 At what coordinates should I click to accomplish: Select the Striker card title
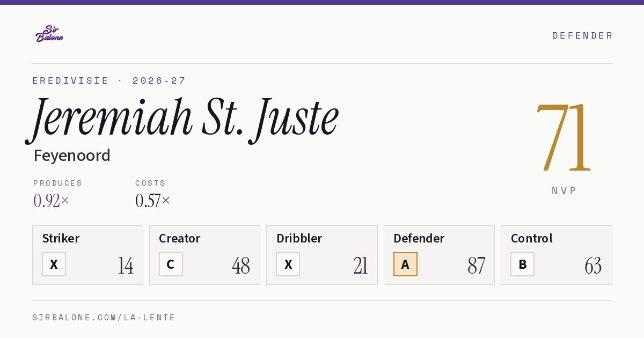(61, 238)
